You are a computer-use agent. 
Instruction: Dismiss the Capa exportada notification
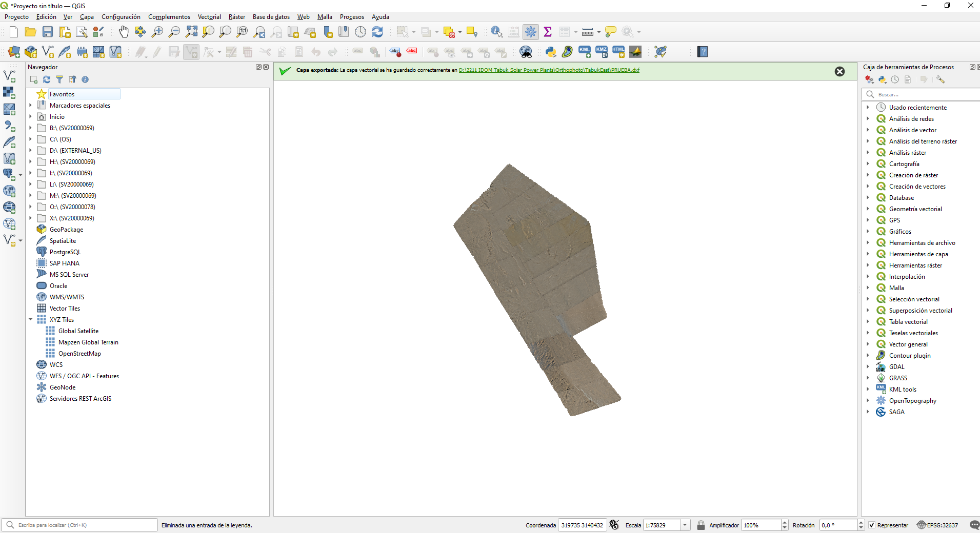coord(839,71)
